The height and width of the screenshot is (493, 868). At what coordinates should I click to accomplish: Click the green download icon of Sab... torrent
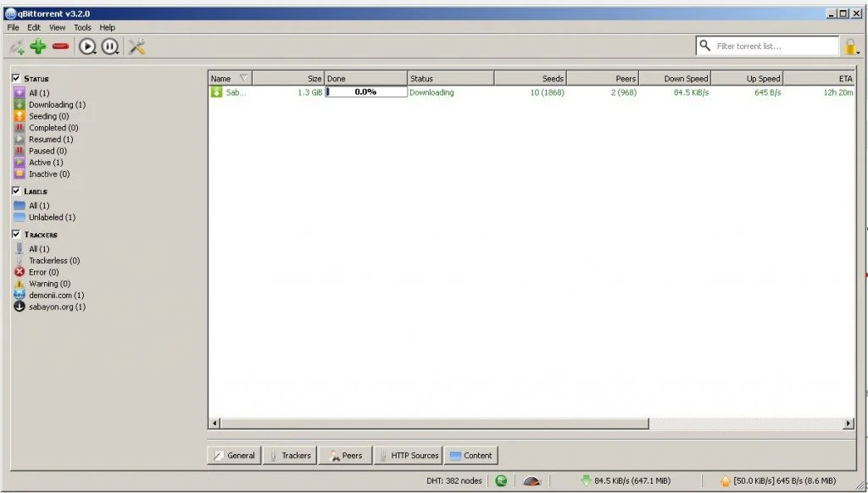(x=216, y=92)
